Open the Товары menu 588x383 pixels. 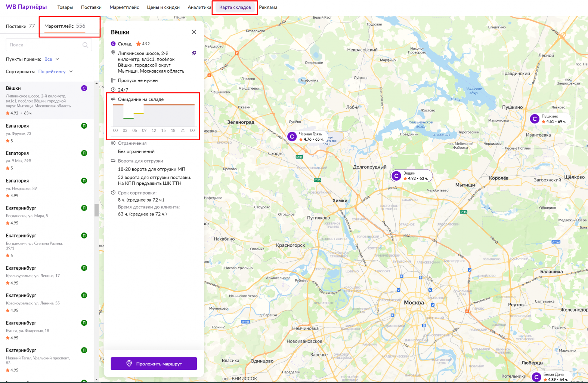point(65,7)
